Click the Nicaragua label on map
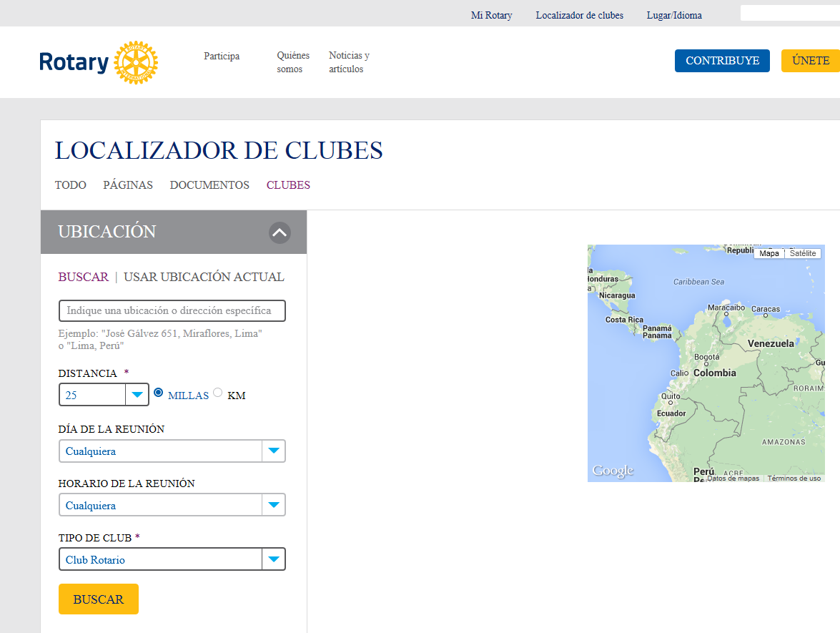Screen dimensions: 840x633 (x=617, y=295)
